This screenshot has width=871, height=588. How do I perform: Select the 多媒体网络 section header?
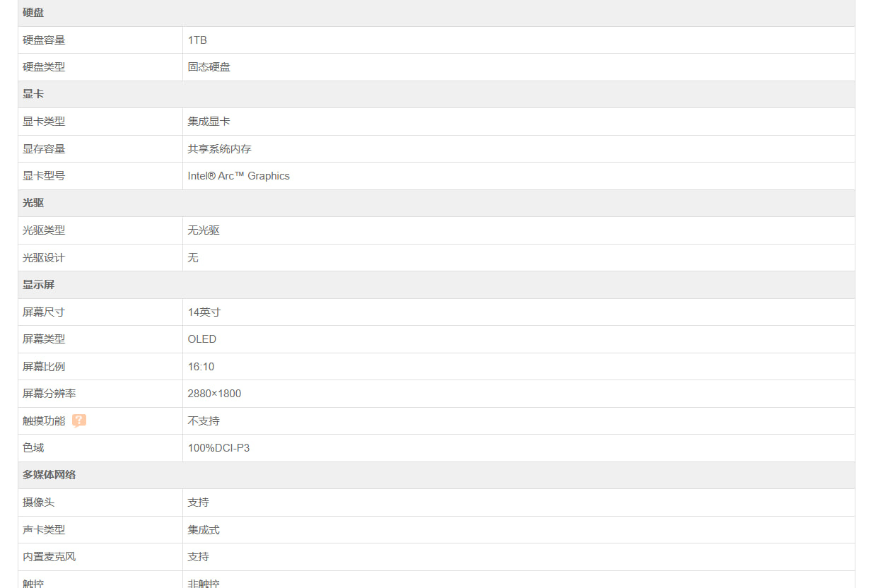click(x=49, y=475)
